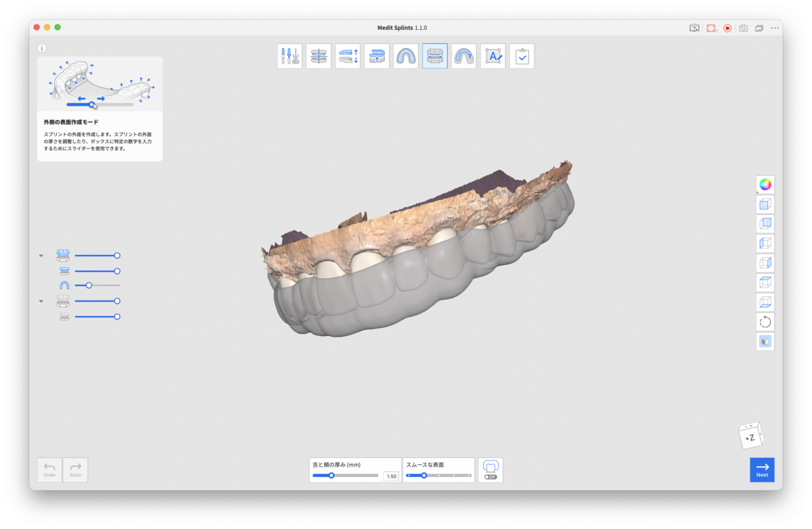Open the occlusal plane setup tool

pos(318,55)
